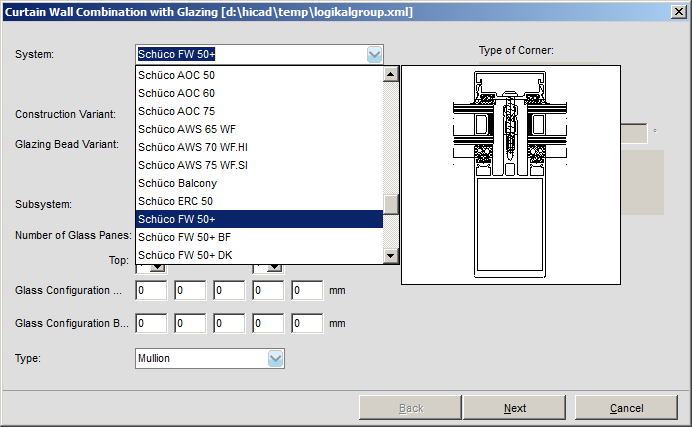Choose Schüco FW 50+ DK entry

point(259,255)
